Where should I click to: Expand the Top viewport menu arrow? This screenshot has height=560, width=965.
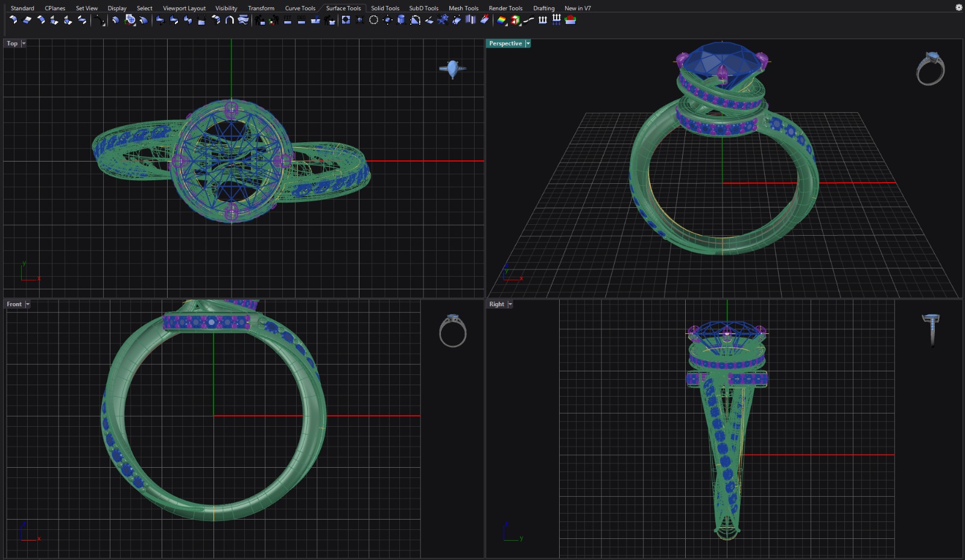24,43
